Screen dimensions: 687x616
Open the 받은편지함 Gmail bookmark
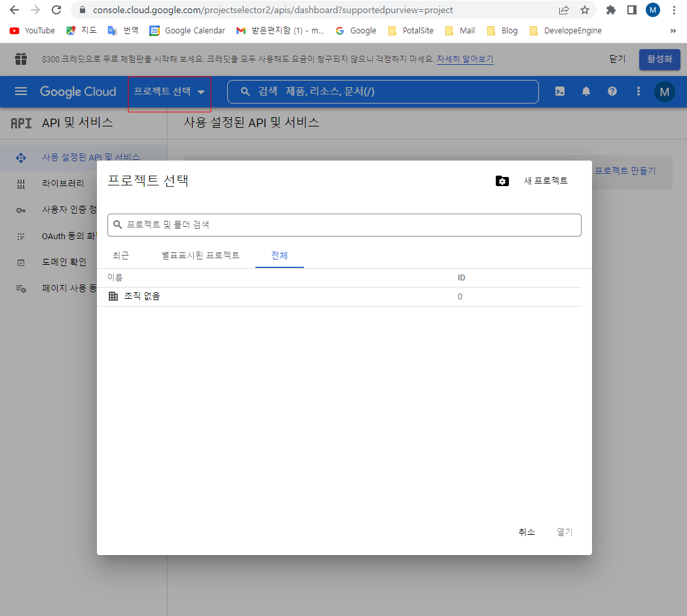point(280,31)
